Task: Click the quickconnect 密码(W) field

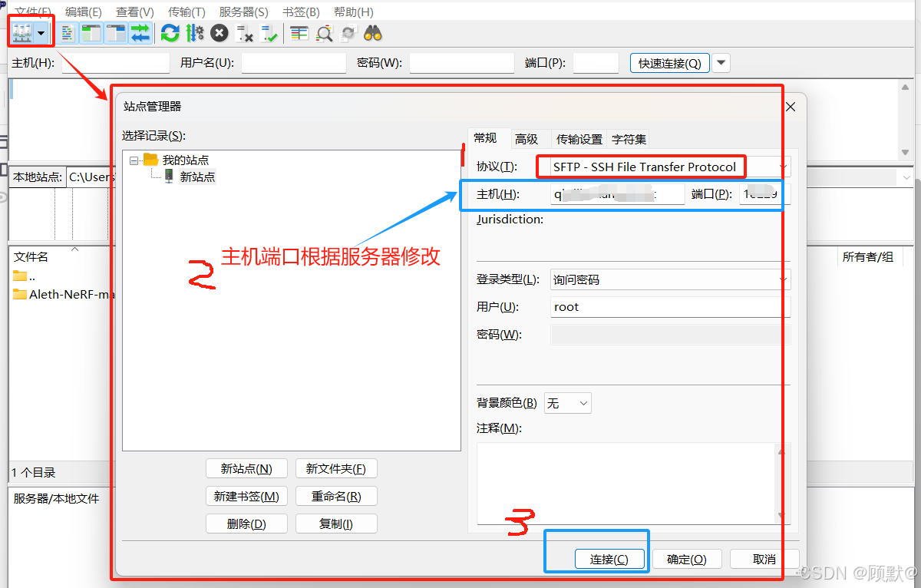Action: (461, 63)
